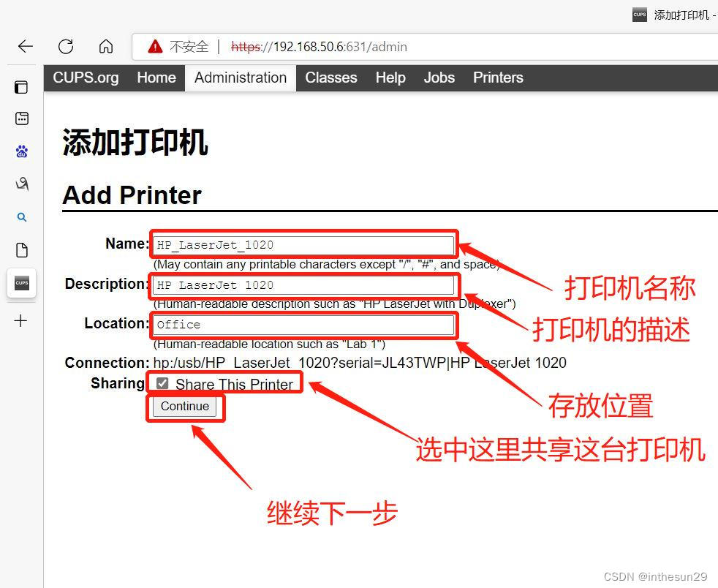Click the CUPS favicon in title bar
The image size is (718, 588).
pyautogui.click(x=640, y=15)
